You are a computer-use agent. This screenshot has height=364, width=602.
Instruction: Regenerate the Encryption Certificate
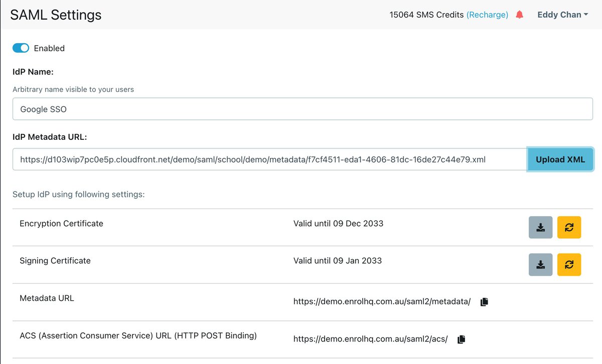click(569, 228)
